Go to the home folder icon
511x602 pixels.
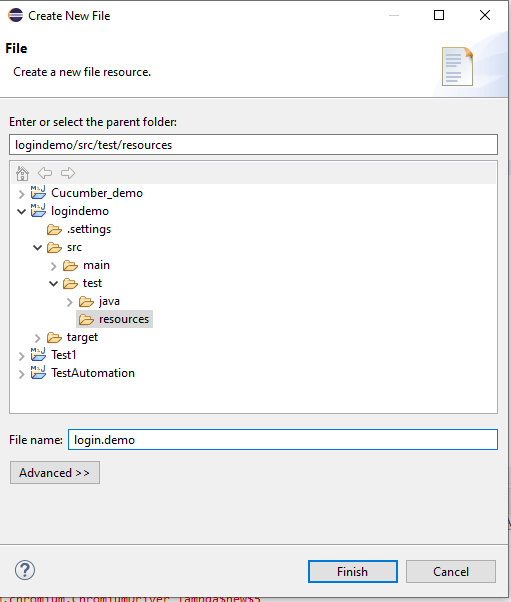click(22, 174)
